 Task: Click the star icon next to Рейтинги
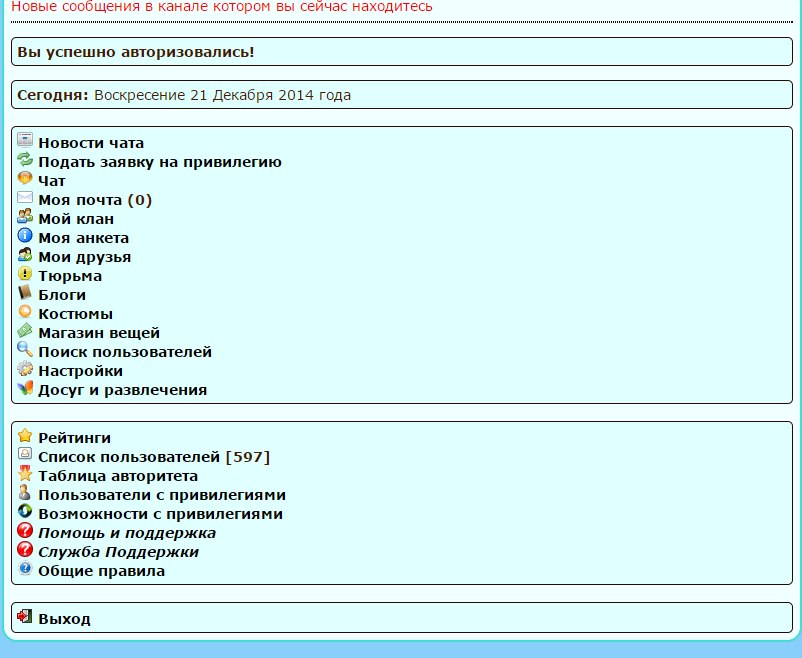25,437
